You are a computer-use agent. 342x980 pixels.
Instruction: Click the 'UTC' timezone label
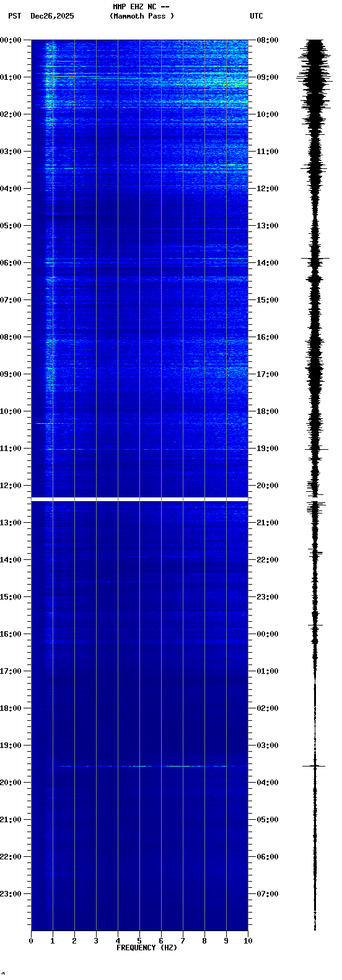click(256, 16)
